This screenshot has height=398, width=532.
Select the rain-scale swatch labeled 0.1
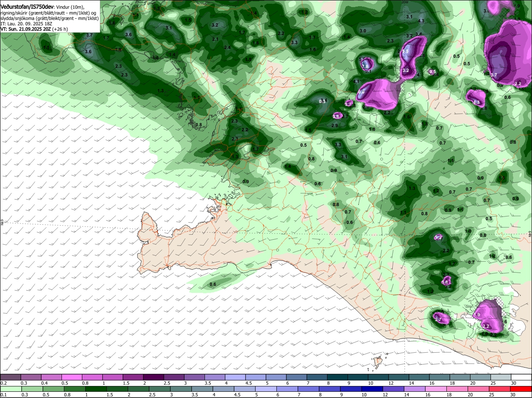coord(10,388)
